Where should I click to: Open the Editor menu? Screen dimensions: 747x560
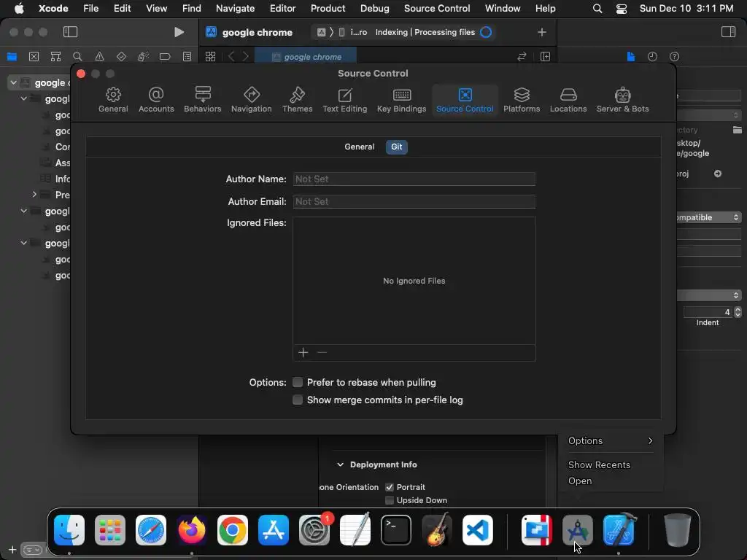coord(282,8)
